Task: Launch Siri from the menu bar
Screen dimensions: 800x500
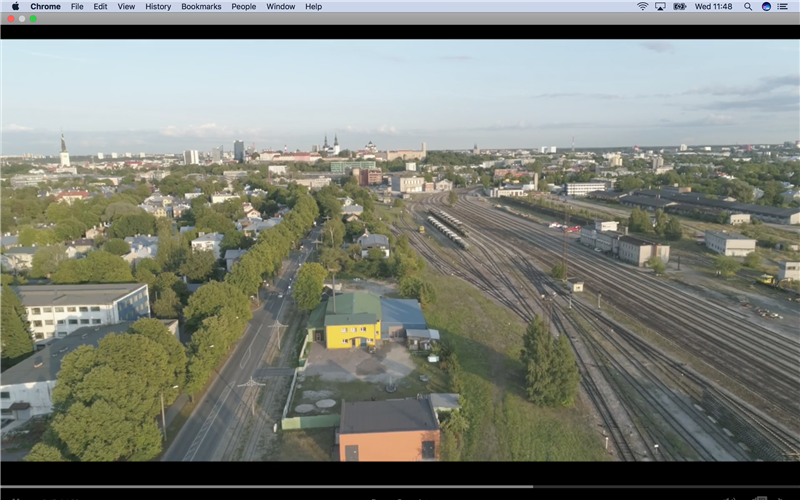Action: click(766, 6)
